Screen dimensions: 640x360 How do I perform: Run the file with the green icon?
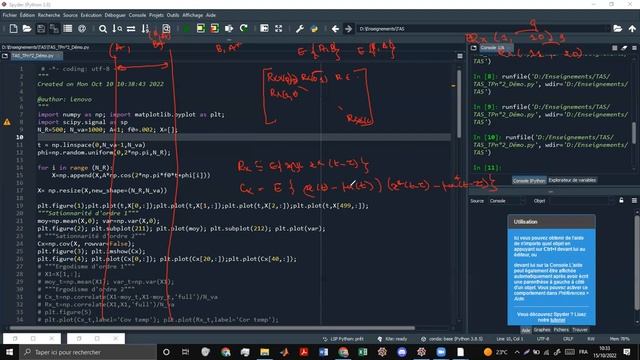(186, 29)
